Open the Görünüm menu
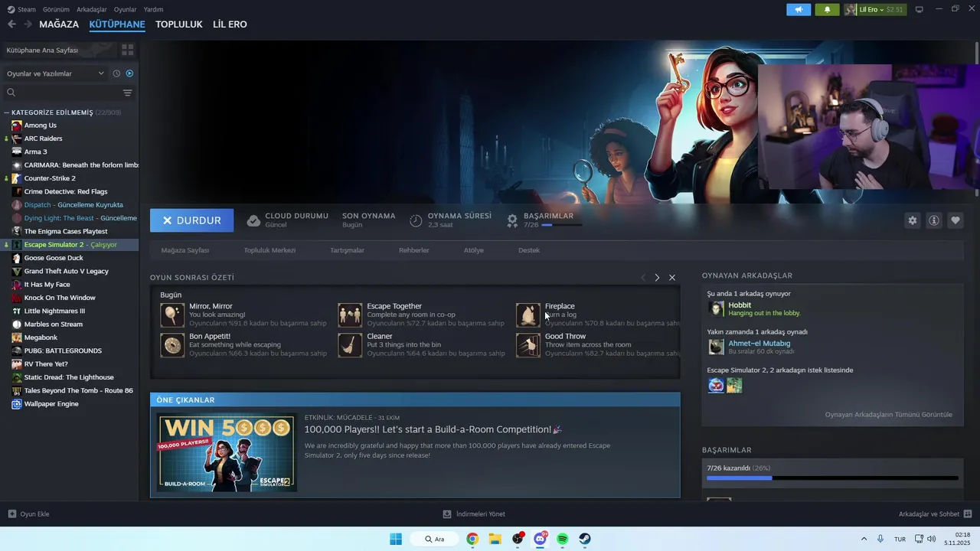Screen dimensions: 980x551 (56, 9)
